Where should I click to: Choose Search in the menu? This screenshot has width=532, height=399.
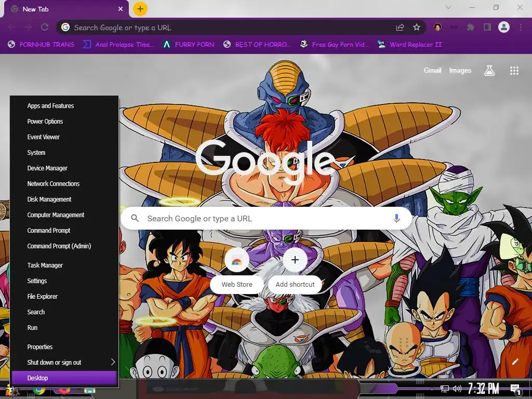tap(64, 312)
